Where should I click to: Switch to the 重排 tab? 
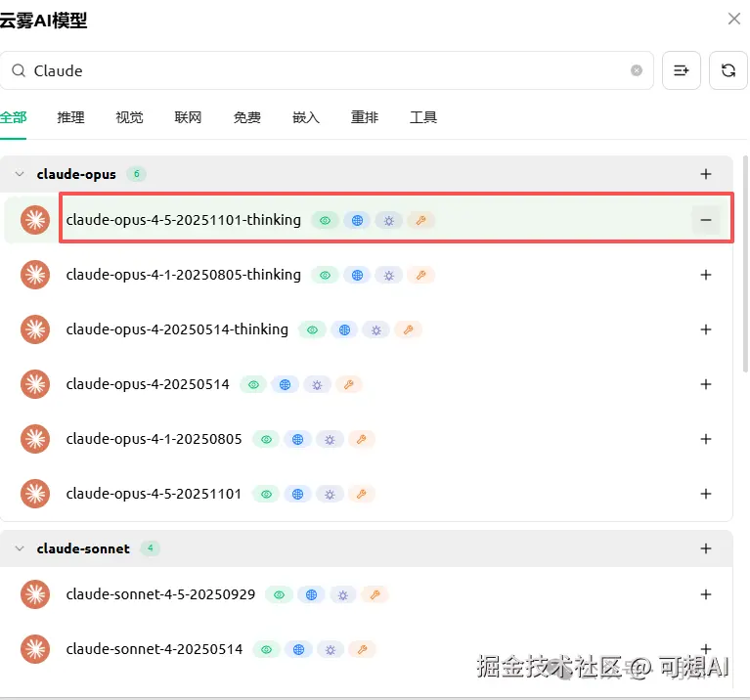tap(365, 117)
